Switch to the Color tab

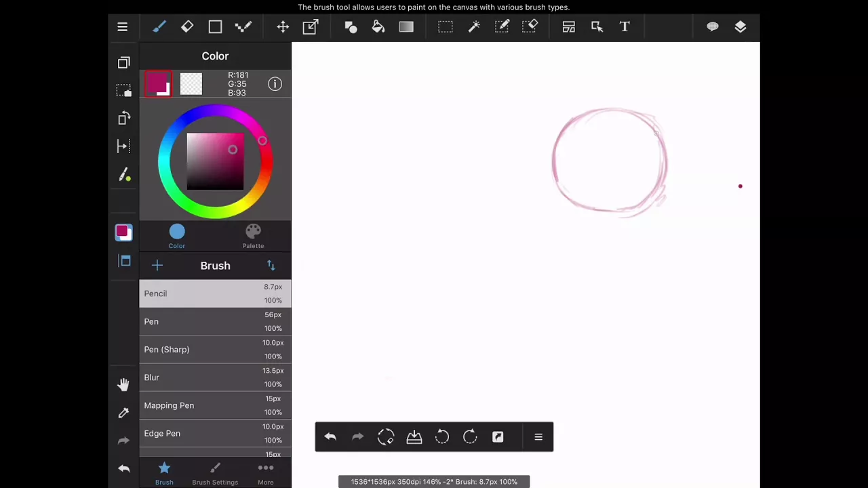click(x=177, y=237)
